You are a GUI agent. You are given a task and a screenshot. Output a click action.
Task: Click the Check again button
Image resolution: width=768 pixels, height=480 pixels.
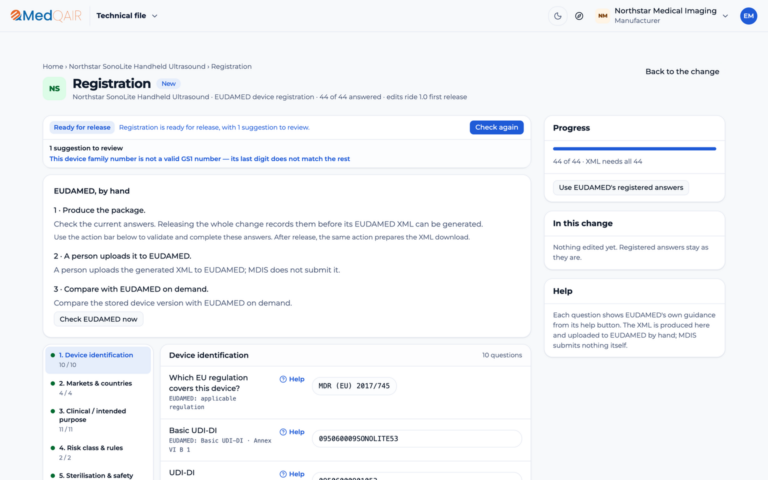click(497, 127)
